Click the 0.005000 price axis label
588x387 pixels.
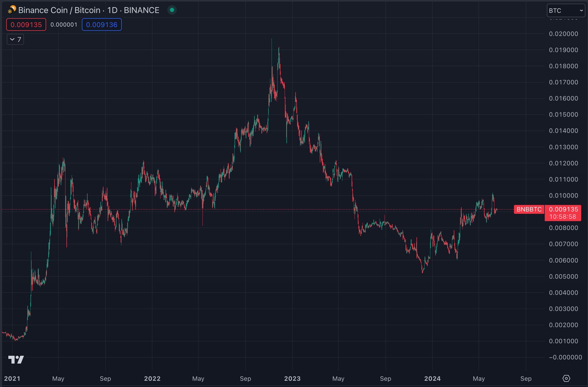coord(563,277)
